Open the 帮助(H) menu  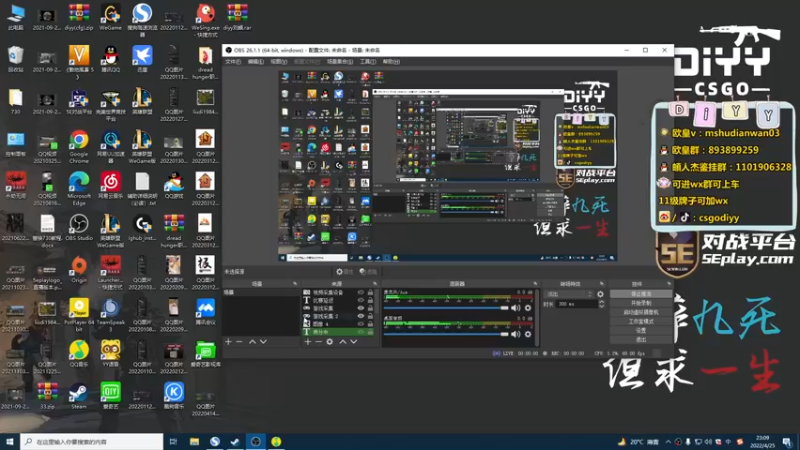[x=391, y=62]
